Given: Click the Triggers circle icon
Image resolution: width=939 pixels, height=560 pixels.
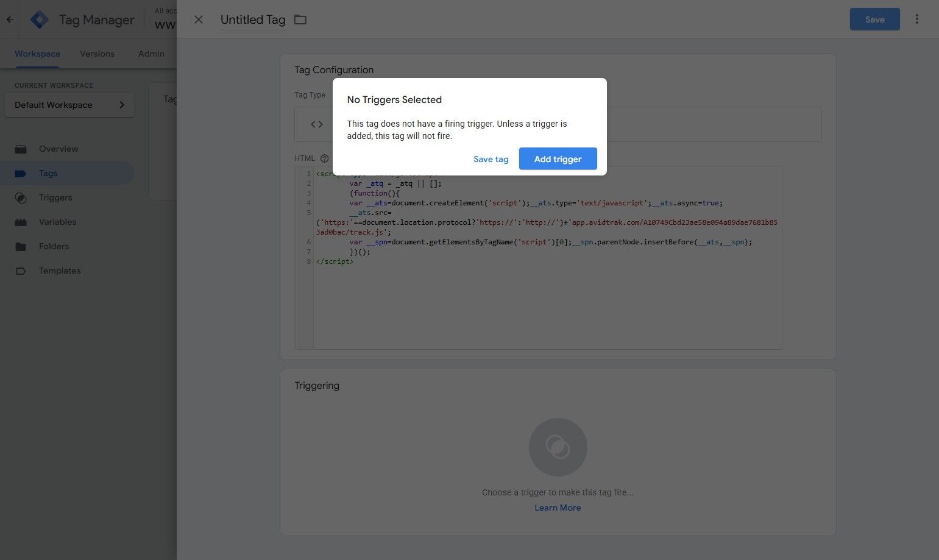Looking at the screenshot, I should coord(21,198).
